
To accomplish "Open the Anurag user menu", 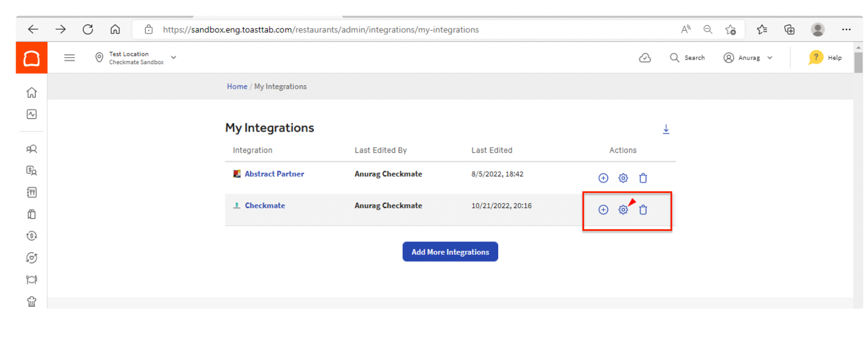I will click(x=748, y=57).
